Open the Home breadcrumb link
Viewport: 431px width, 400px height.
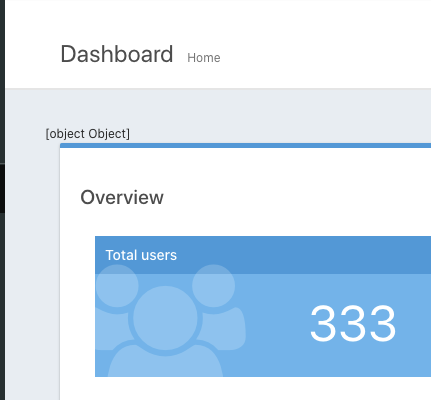coord(204,58)
